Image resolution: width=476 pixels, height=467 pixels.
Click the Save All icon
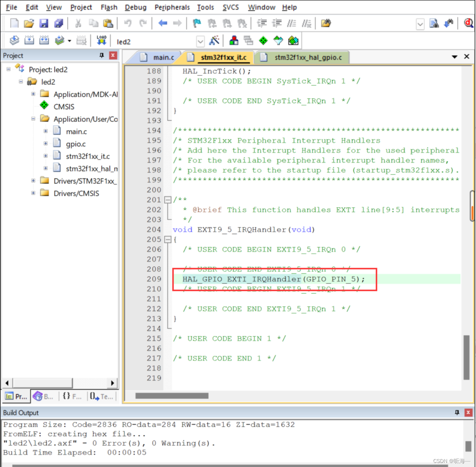pyautogui.click(x=59, y=23)
